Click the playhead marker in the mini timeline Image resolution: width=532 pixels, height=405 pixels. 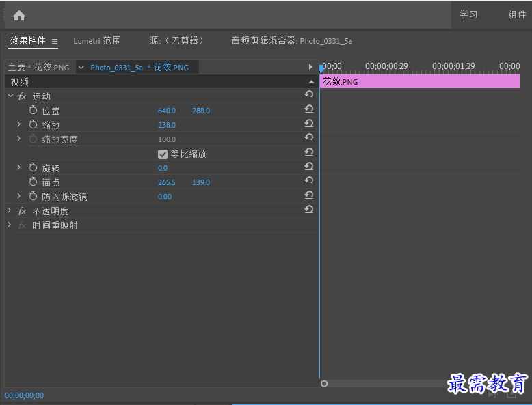321,68
